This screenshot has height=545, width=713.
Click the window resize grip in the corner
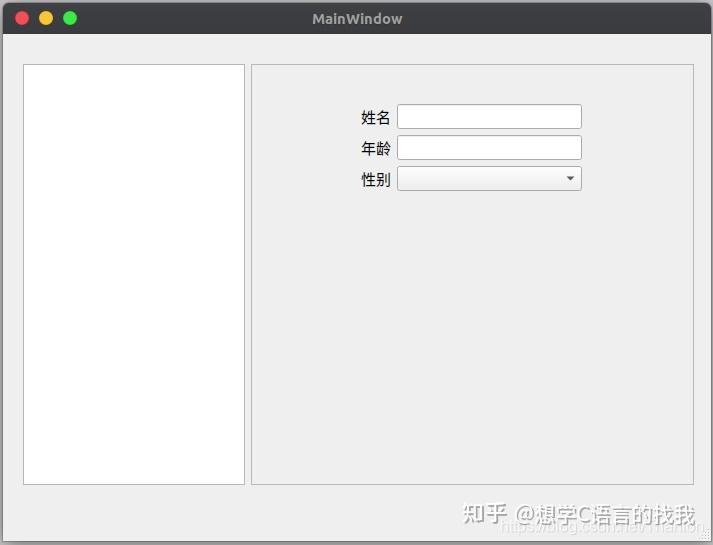pos(705,537)
